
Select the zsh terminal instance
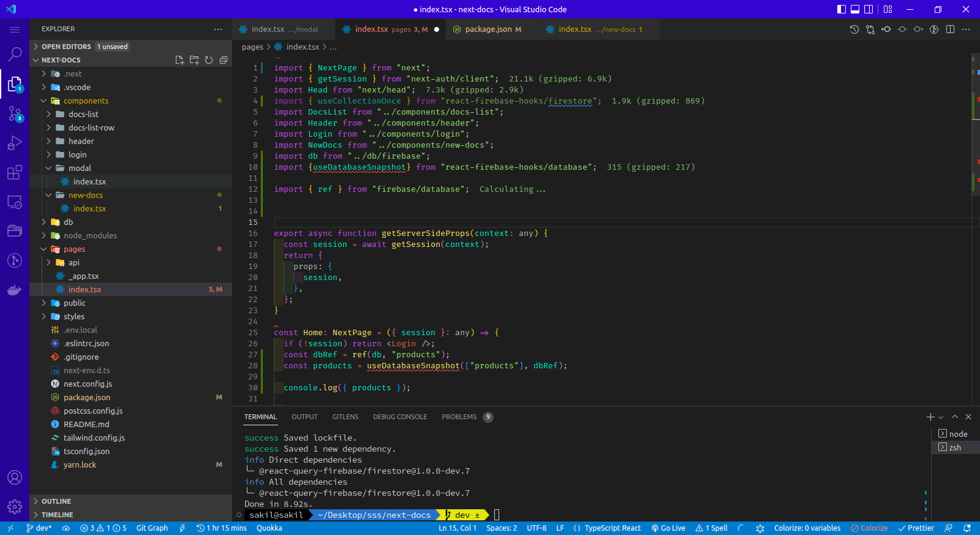coord(956,447)
